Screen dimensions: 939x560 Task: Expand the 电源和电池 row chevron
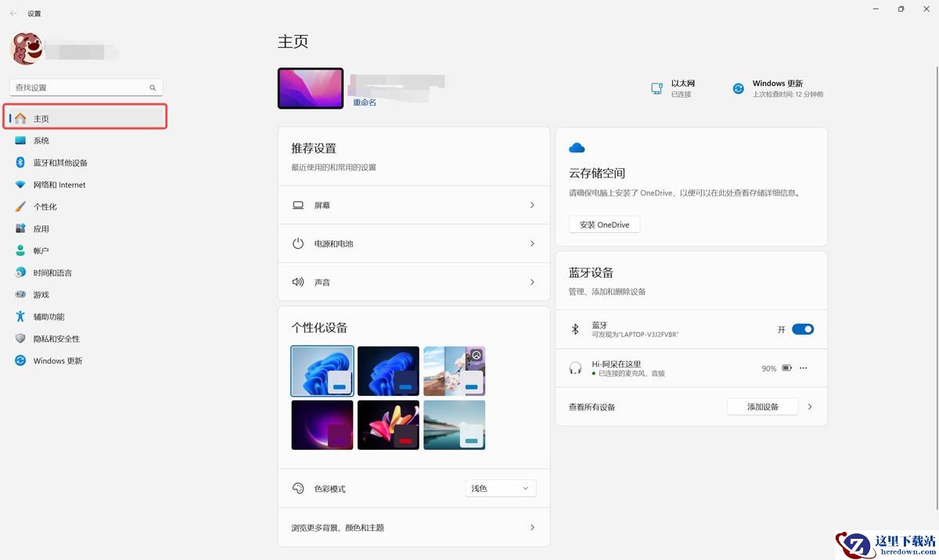coord(532,243)
